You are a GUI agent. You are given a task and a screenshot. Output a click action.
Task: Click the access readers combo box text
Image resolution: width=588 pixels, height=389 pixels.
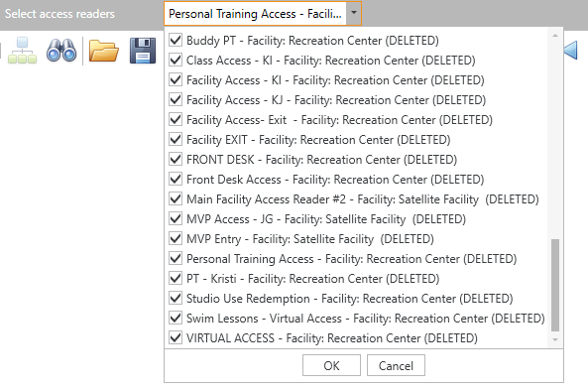pyautogui.click(x=255, y=14)
